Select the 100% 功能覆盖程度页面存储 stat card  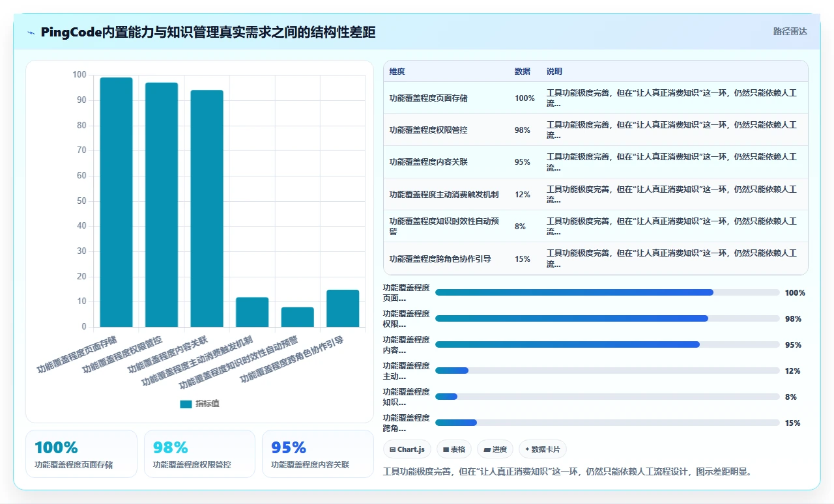pos(81,454)
